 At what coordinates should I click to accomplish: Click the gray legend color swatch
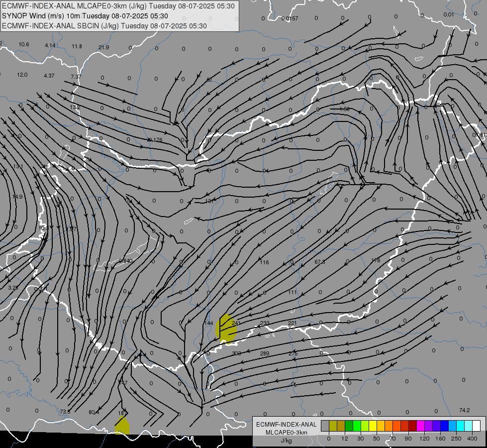click(x=325, y=426)
